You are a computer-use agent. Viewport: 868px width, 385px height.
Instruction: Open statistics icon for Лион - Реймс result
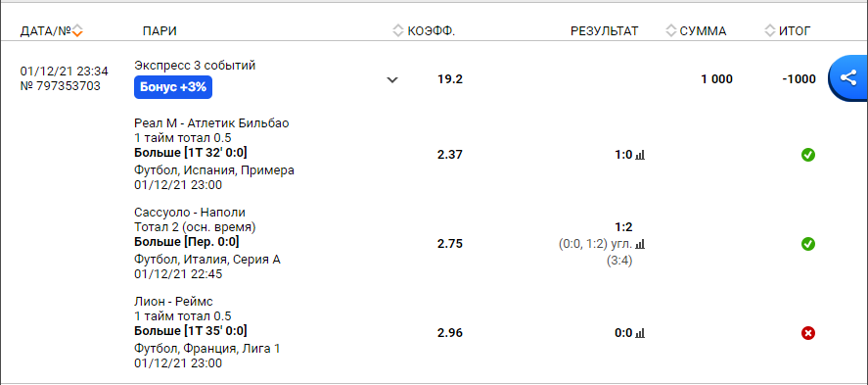coord(641,333)
